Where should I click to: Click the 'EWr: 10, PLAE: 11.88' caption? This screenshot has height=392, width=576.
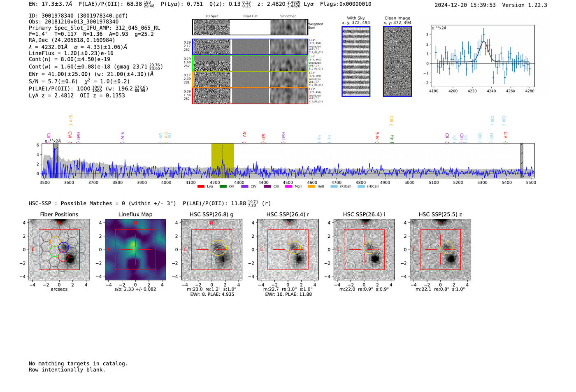(288, 295)
